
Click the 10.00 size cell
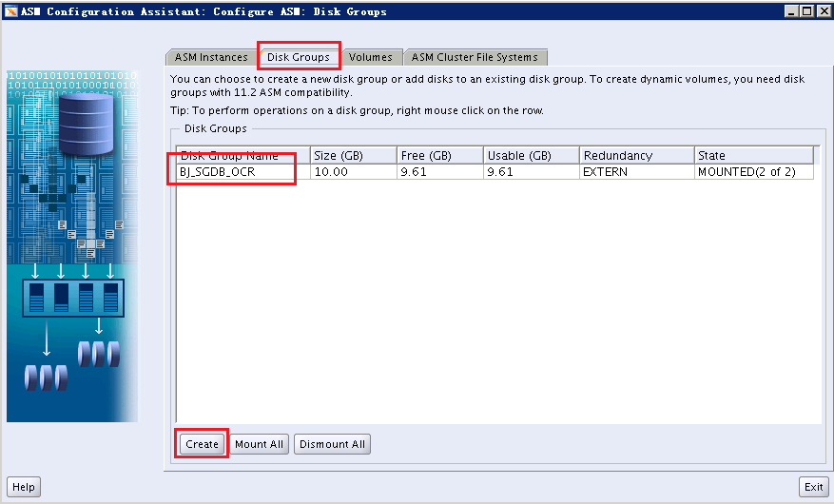pos(353,172)
